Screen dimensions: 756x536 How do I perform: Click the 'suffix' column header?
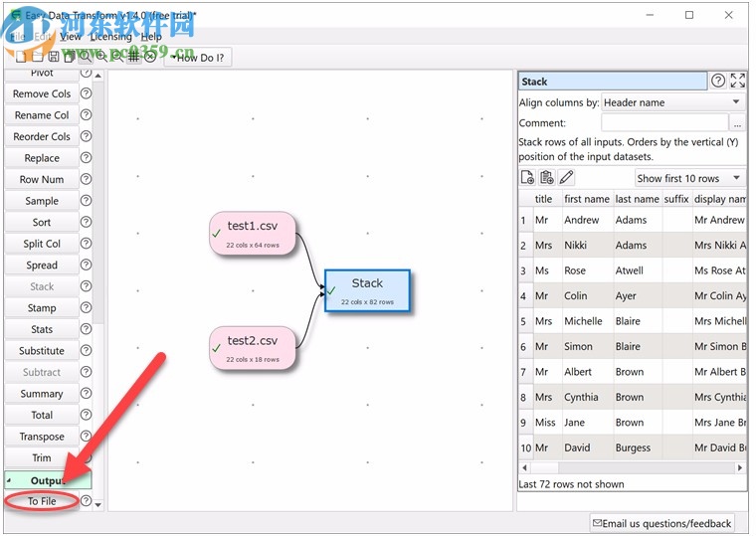point(676,199)
